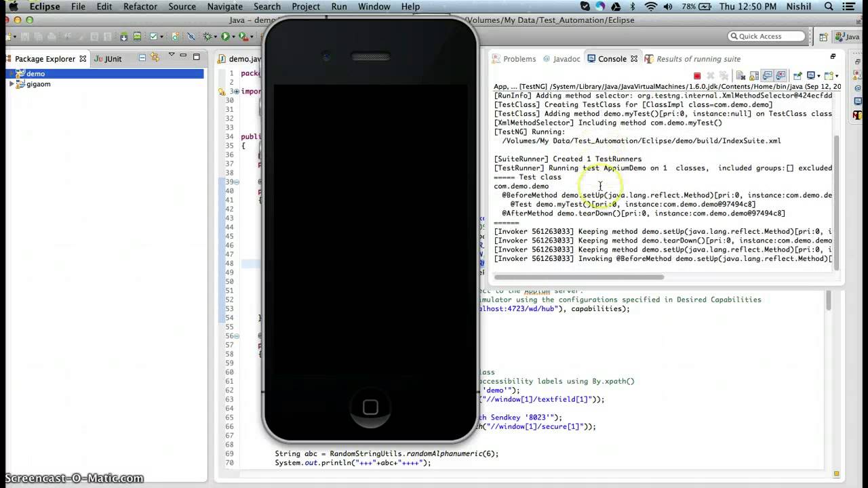Viewport: 868px width, 488px height.
Task: Click New Java Class toolbar icon
Action: click(x=176, y=37)
